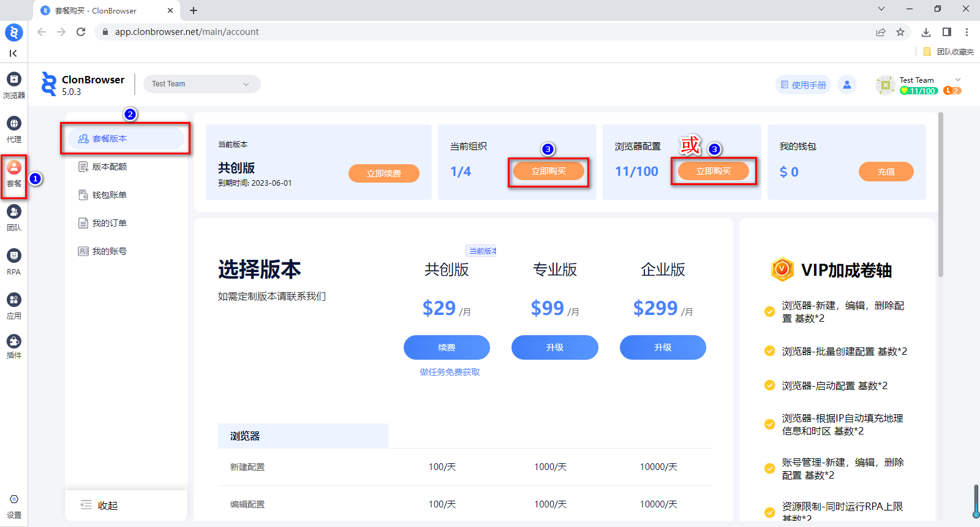
Task: Open the 插件 plugins section
Action: pyautogui.click(x=13, y=346)
